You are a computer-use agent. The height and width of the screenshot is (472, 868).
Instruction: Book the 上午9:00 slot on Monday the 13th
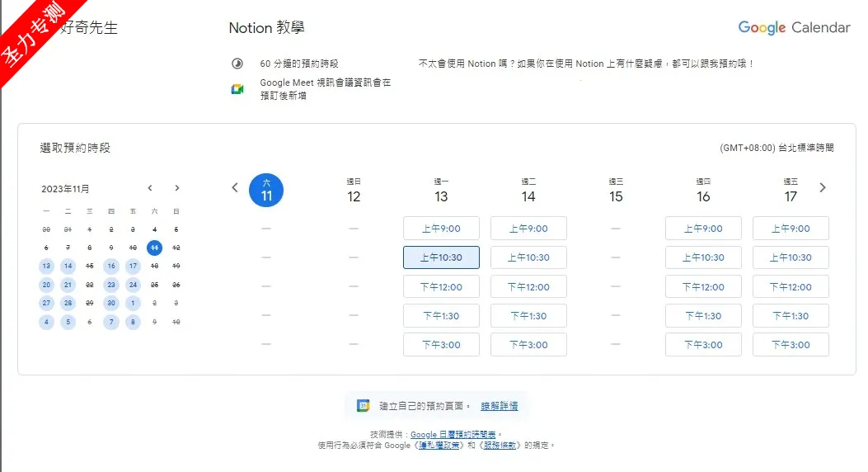[x=441, y=229]
